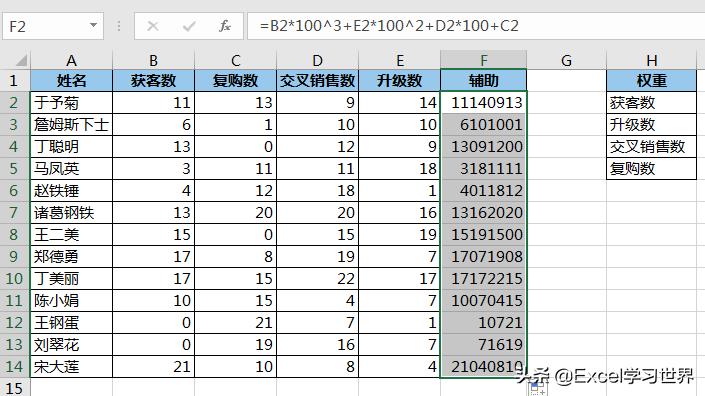Select column H header
This screenshot has height=396, width=705.
pyautogui.click(x=651, y=60)
